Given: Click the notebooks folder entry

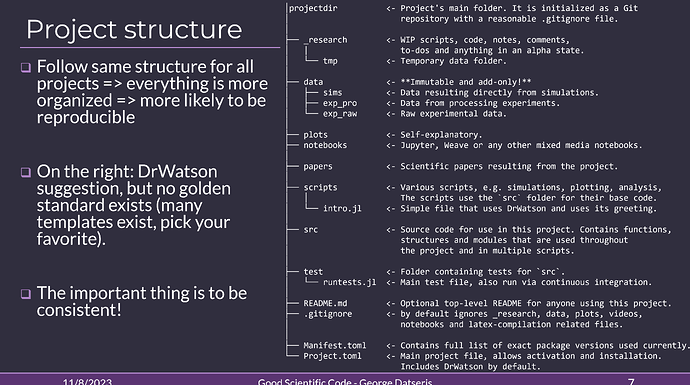Looking at the screenshot, I should [x=325, y=145].
